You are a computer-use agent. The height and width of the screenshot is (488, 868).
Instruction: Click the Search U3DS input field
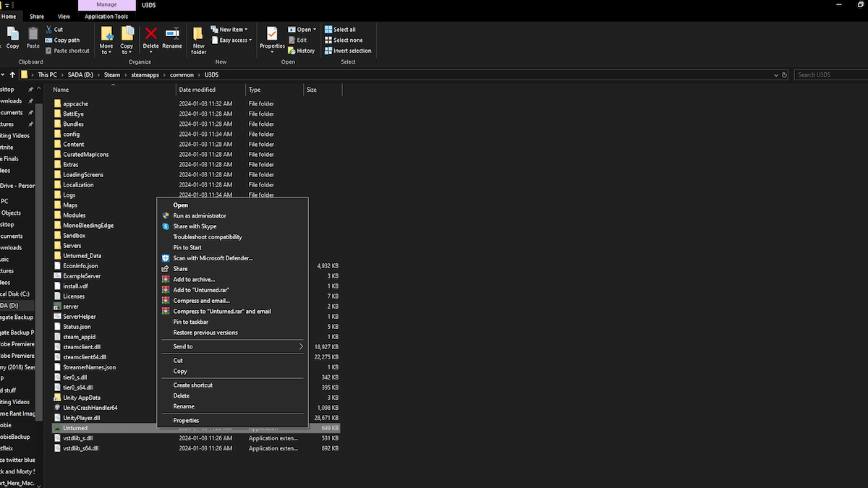click(x=829, y=74)
